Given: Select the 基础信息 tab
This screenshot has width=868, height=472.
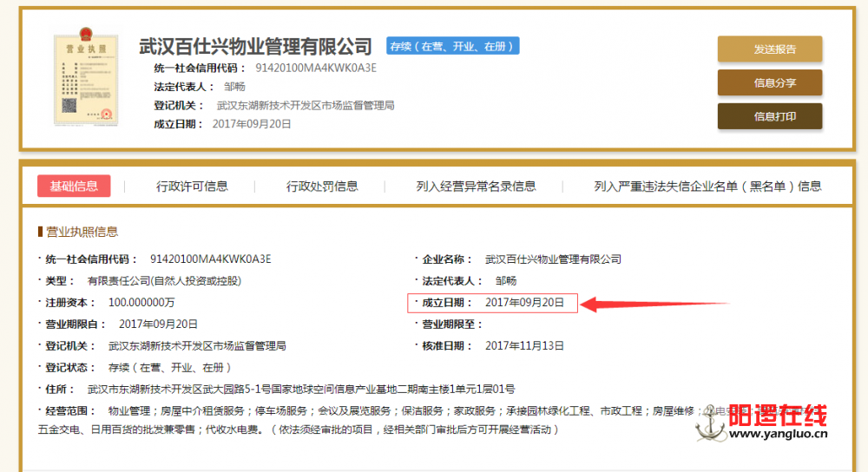Looking at the screenshot, I should (x=74, y=186).
